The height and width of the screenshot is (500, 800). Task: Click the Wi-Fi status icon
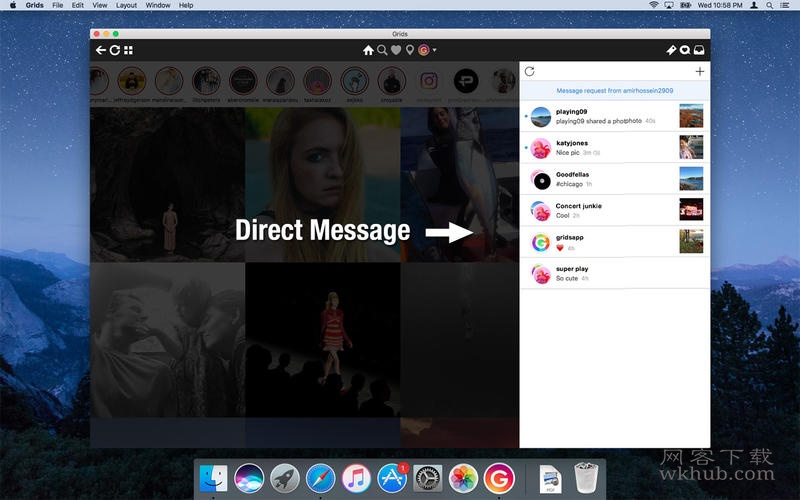pos(654,5)
